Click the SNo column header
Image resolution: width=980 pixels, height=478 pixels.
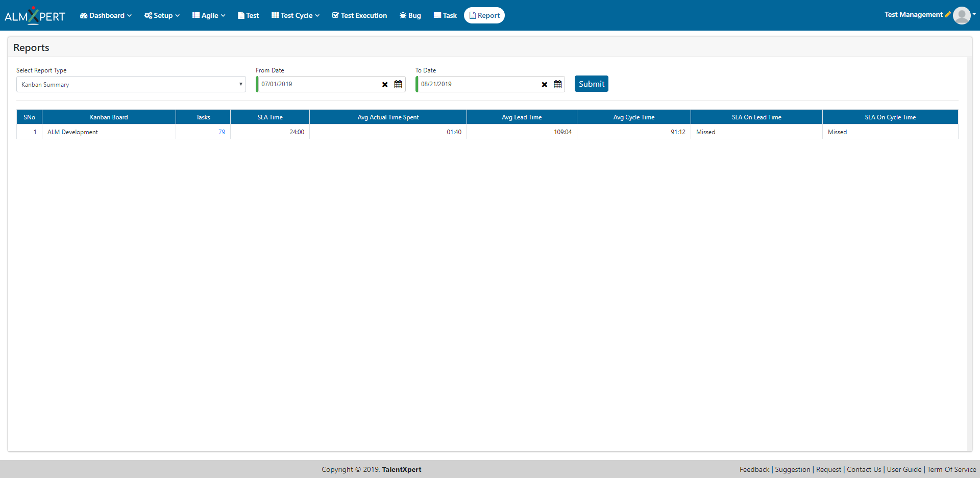click(x=29, y=117)
